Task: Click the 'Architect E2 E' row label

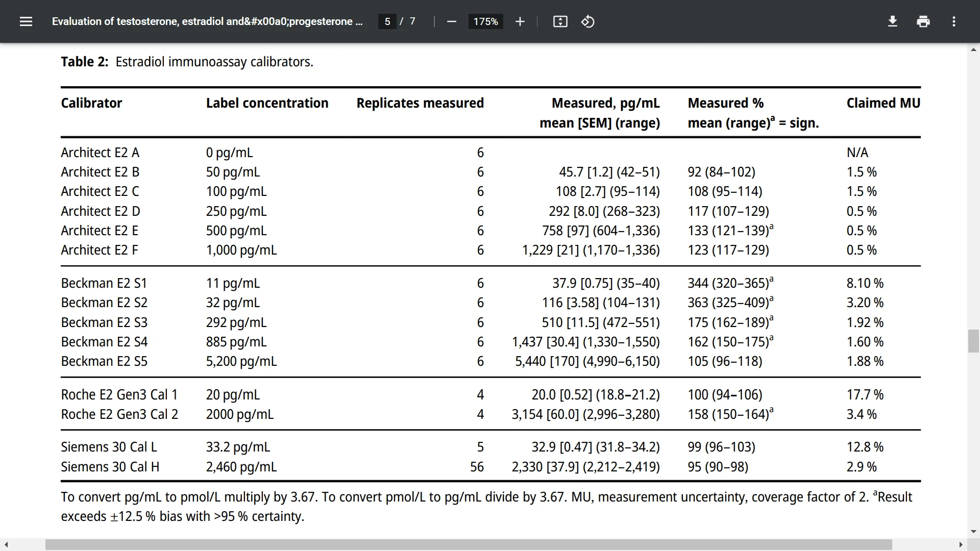Action: pos(100,231)
